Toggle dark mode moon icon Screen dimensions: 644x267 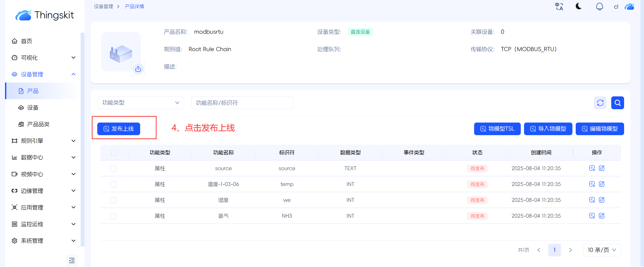[x=579, y=6]
